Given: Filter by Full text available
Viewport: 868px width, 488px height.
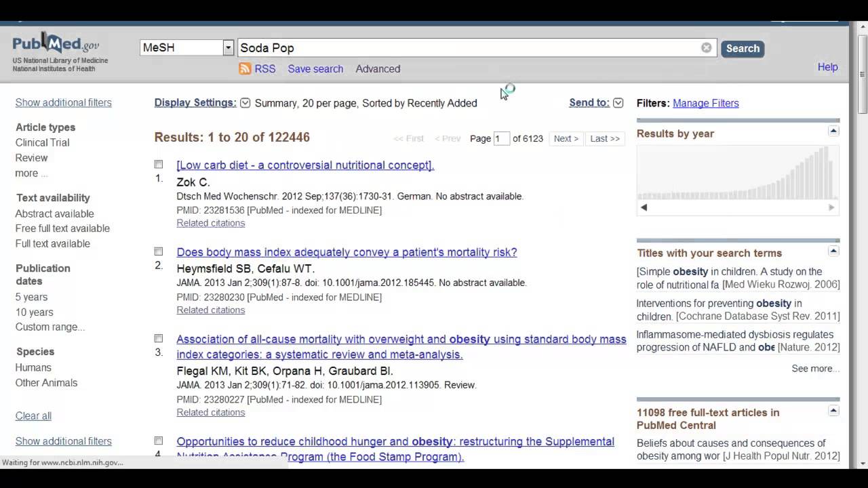Looking at the screenshot, I should [53, 243].
